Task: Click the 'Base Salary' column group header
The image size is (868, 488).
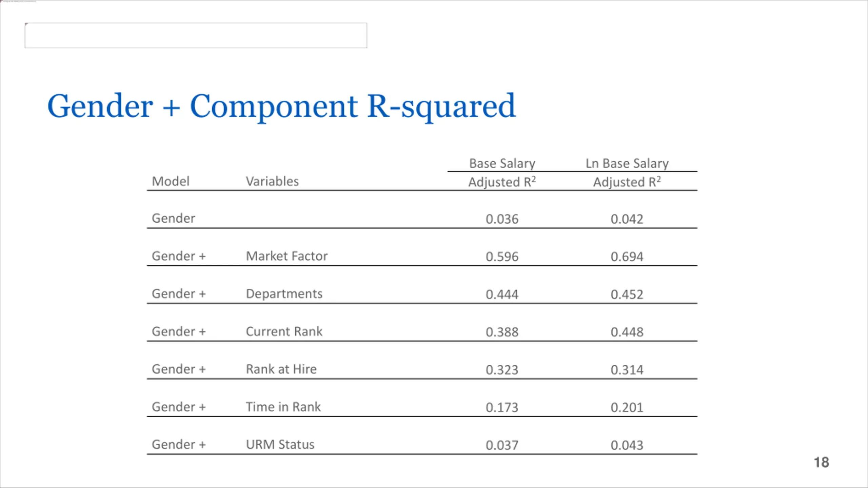Action: tap(502, 163)
